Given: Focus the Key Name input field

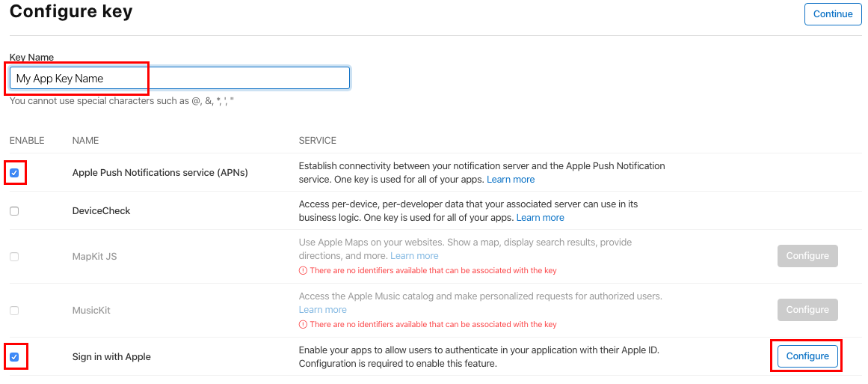Looking at the screenshot, I should pos(180,78).
